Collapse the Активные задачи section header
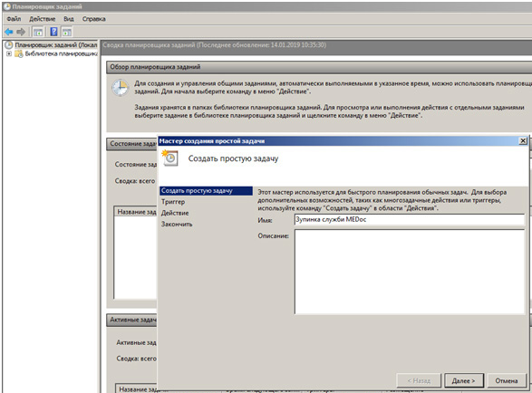The width and height of the screenshot is (532, 393). [x=132, y=320]
